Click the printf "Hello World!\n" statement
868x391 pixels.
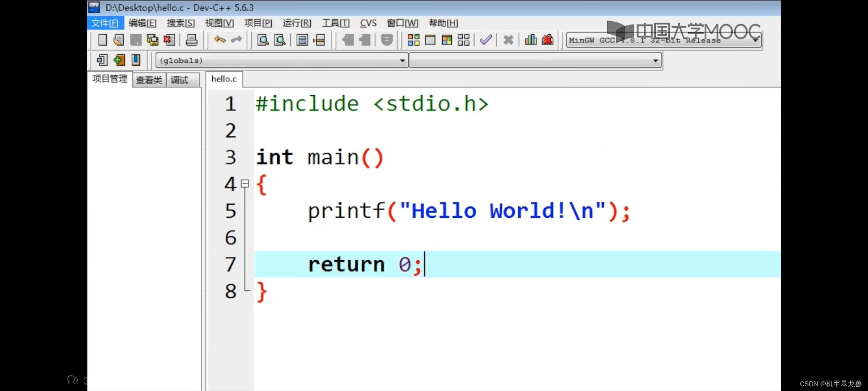click(x=469, y=211)
